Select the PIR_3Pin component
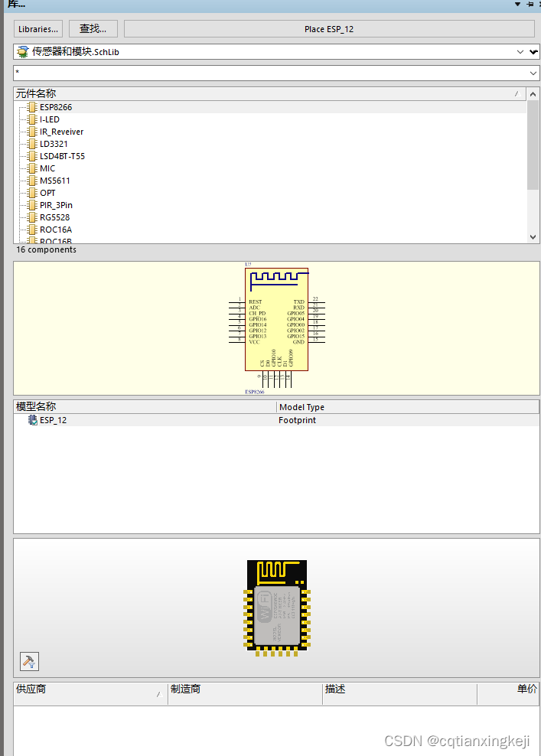The width and height of the screenshot is (541, 756). (56, 205)
